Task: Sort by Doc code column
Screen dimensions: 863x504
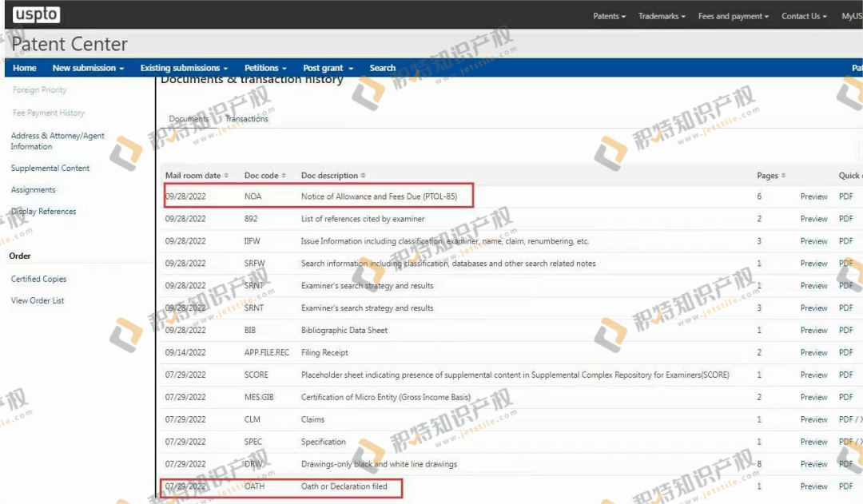Action: click(x=264, y=176)
